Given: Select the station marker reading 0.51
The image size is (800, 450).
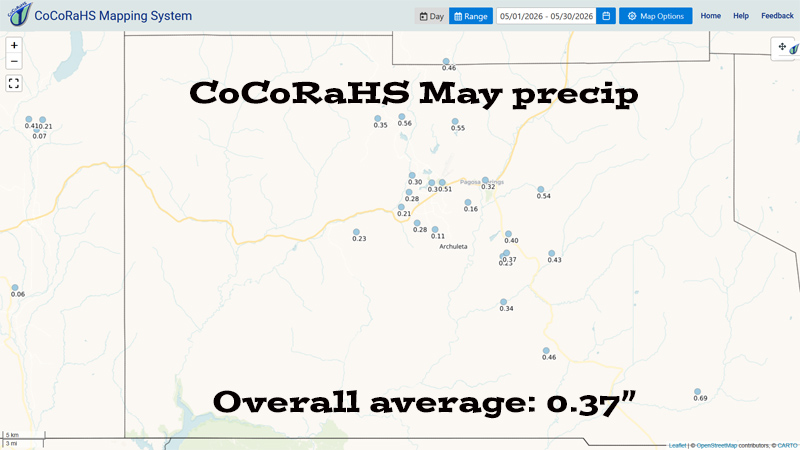Looking at the screenshot, I should click(442, 182).
